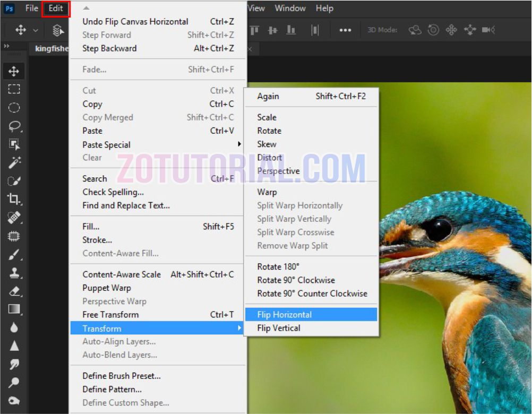Select the Gradient tool

click(14, 309)
